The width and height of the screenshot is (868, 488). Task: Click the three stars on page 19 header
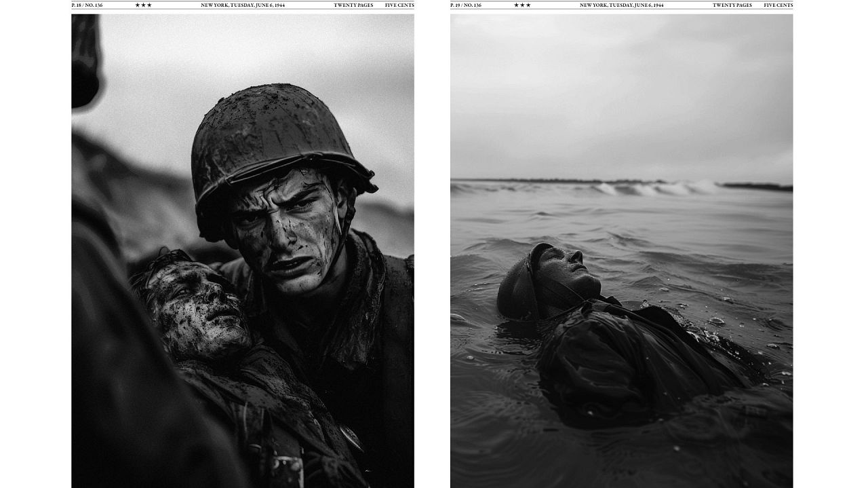(522, 5)
